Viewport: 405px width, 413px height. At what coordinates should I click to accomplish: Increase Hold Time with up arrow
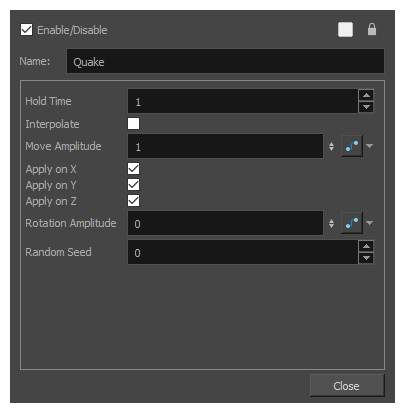(x=367, y=95)
